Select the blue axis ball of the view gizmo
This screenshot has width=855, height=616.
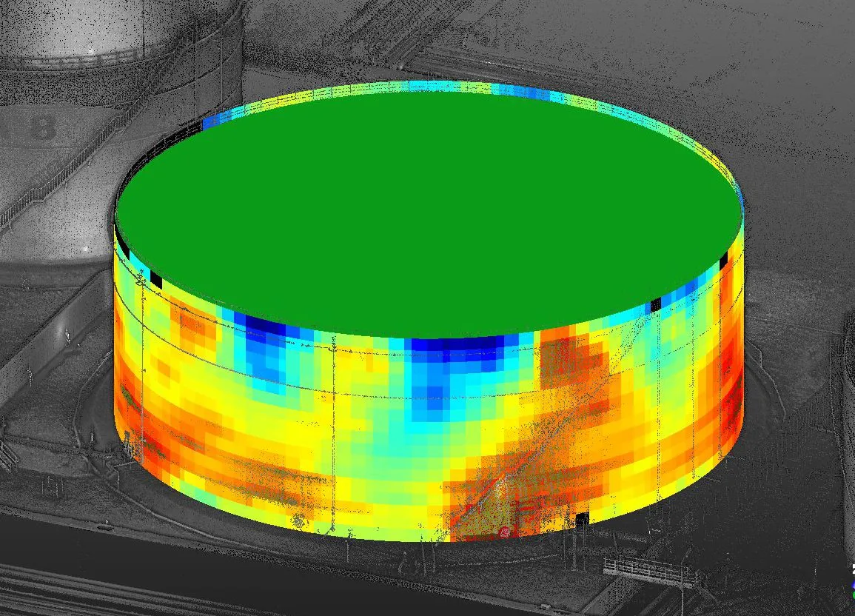[854, 584]
